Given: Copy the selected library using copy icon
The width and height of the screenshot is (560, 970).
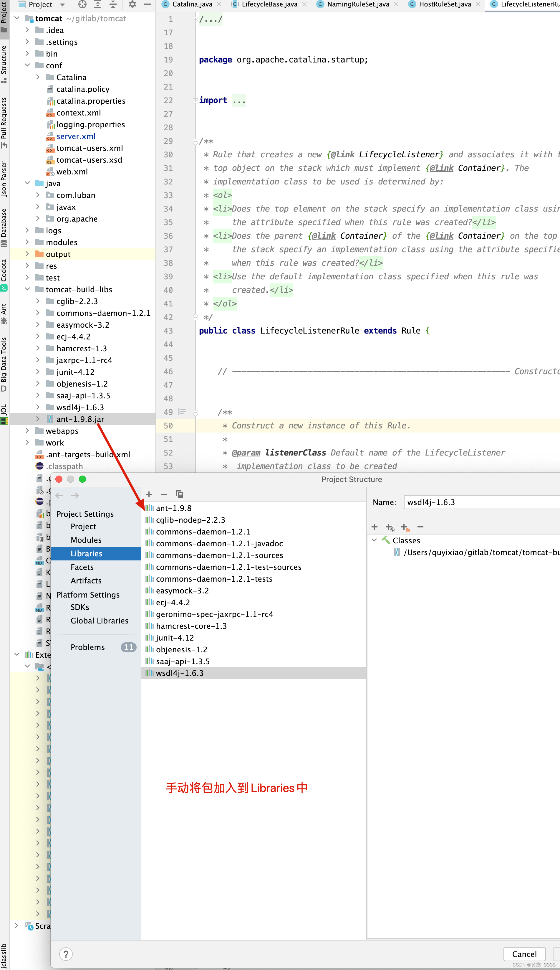Looking at the screenshot, I should 179,494.
